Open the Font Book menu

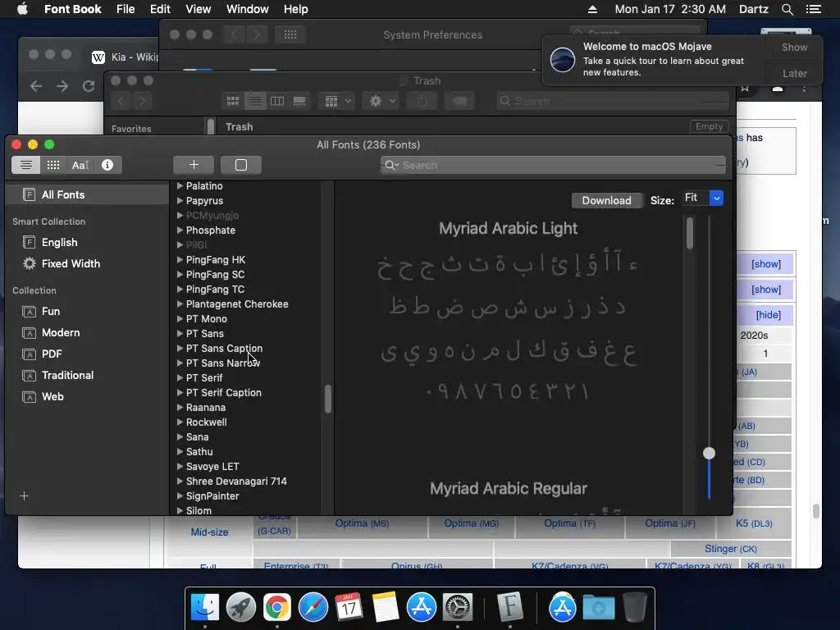(x=72, y=9)
